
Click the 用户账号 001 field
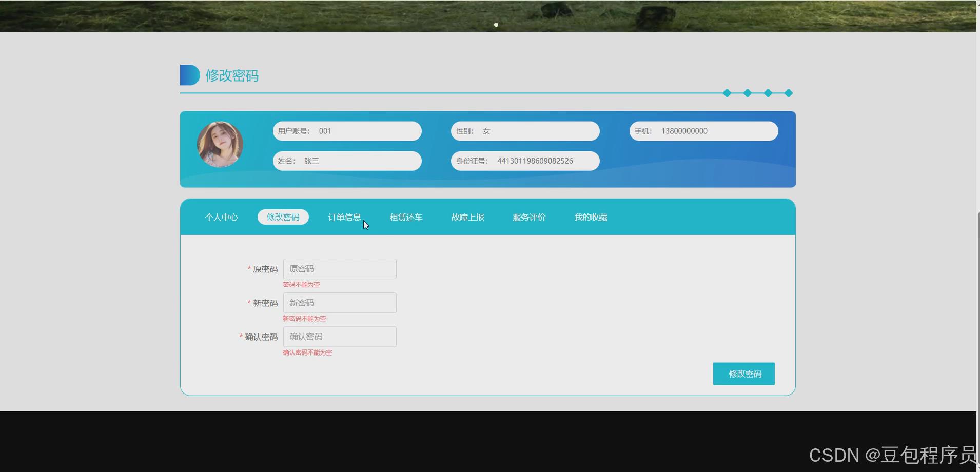click(347, 131)
